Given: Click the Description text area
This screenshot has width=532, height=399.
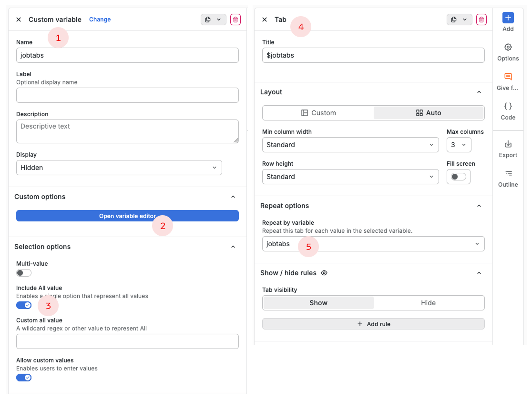Looking at the screenshot, I should [127, 131].
